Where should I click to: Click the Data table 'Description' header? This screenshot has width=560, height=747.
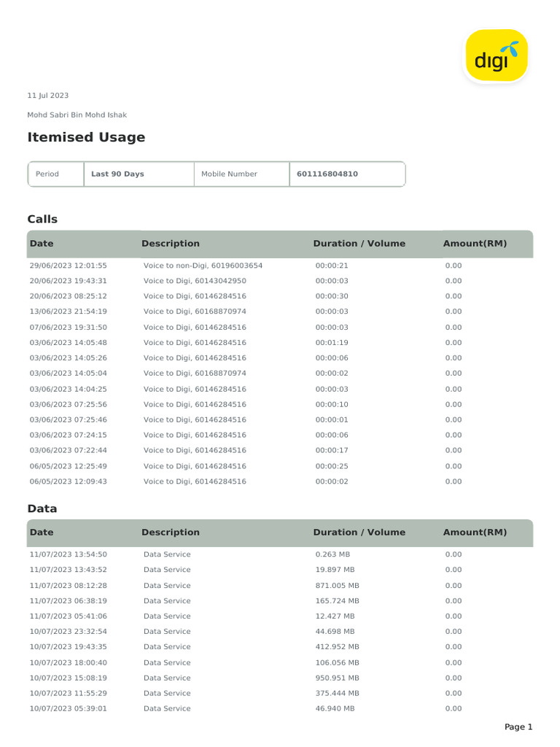(x=171, y=532)
